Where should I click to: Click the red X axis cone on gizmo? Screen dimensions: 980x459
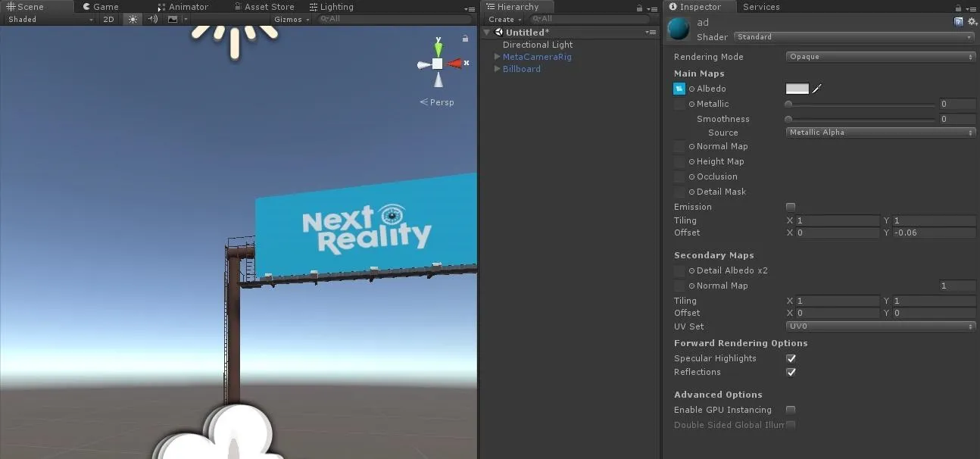click(x=454, y=64)
